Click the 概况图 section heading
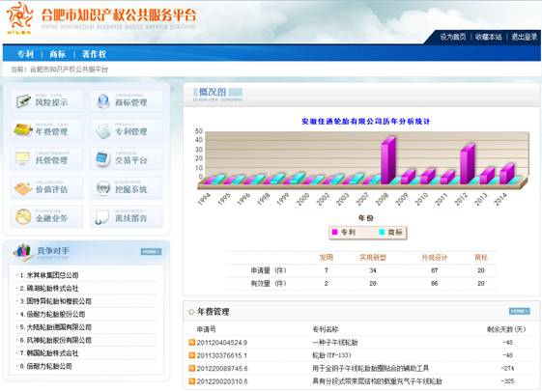542x392 pixels. point(213,92)
